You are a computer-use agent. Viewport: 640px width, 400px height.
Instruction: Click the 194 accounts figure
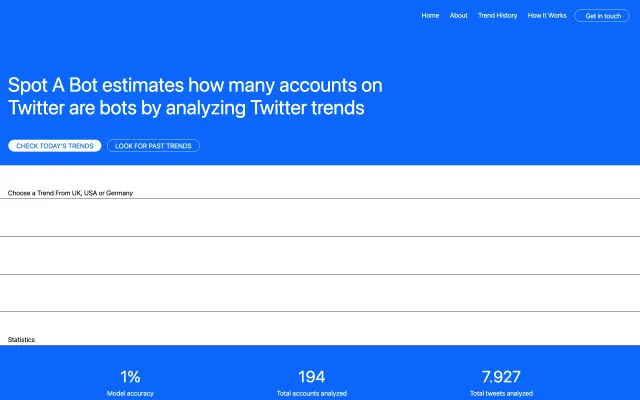[311, 376]
